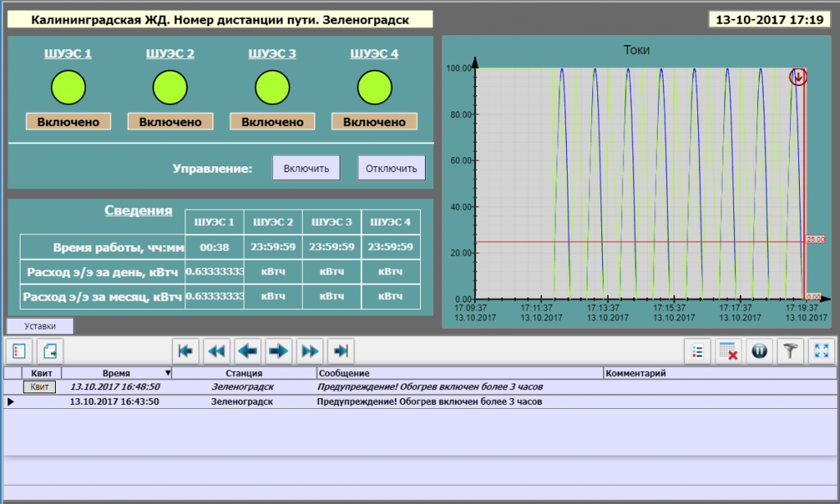Click the export log document icon
This screenshot has height=504, width=840.
tap(50, 351)
